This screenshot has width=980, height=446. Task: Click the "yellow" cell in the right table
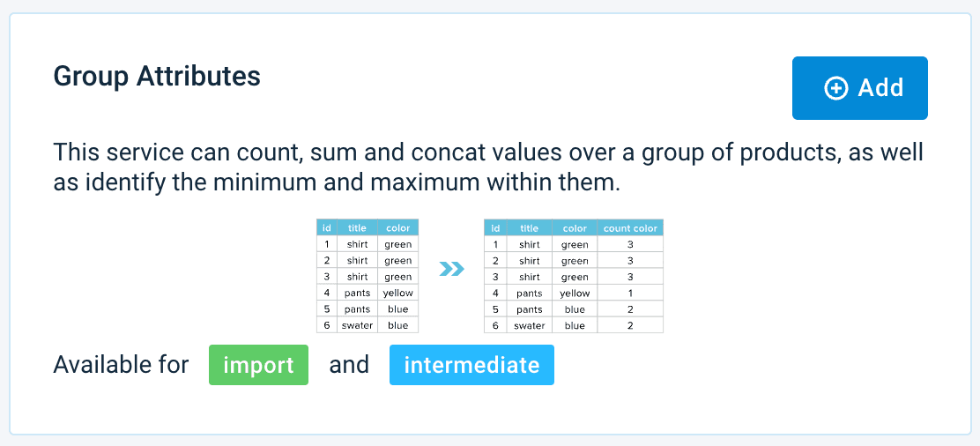[x=575, y=293]
